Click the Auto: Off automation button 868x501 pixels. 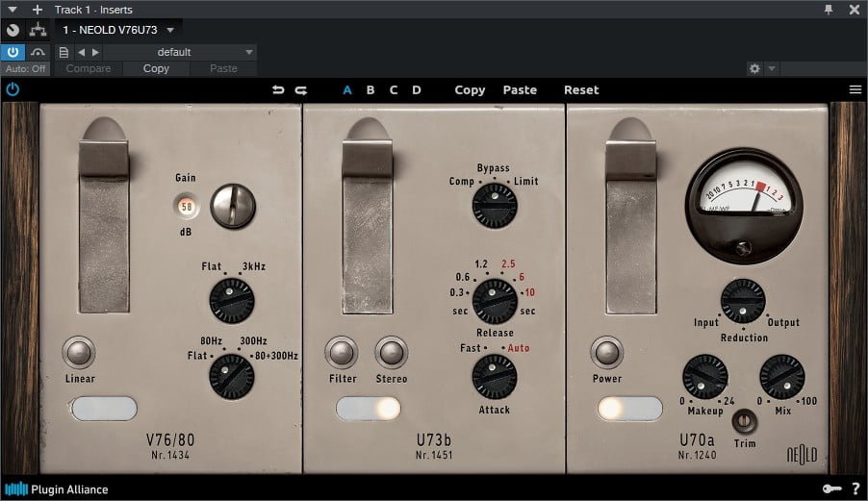(x=25, y=68)
